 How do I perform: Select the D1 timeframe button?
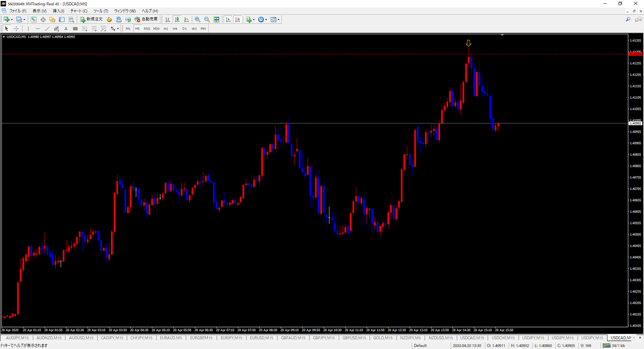185,28
